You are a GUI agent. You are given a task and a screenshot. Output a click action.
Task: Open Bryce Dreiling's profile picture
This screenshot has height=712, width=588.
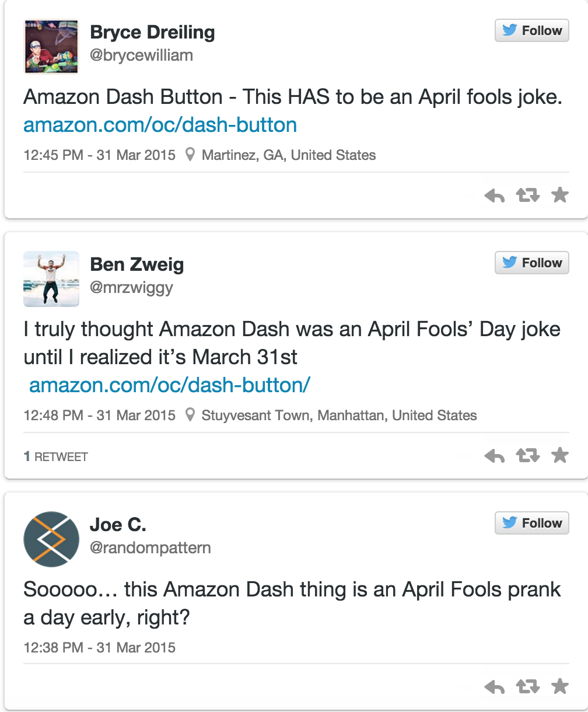point(51,47)
